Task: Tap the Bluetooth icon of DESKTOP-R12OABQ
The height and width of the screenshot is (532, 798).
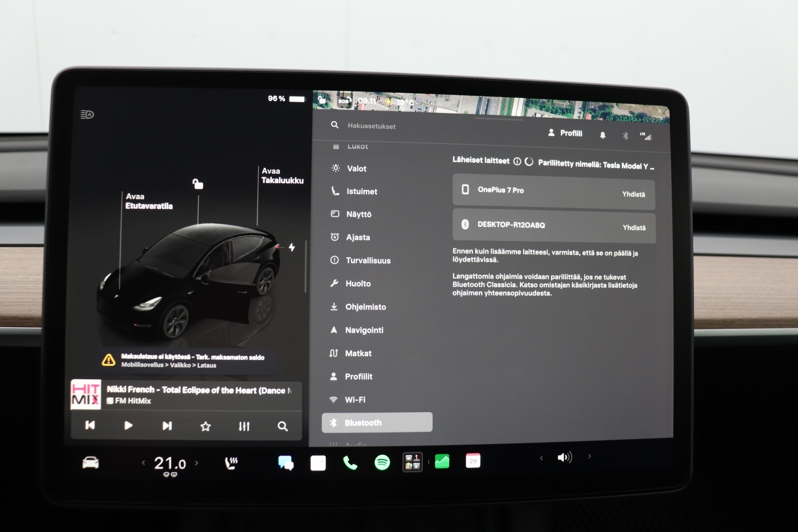Action: [x=465, y=224]
